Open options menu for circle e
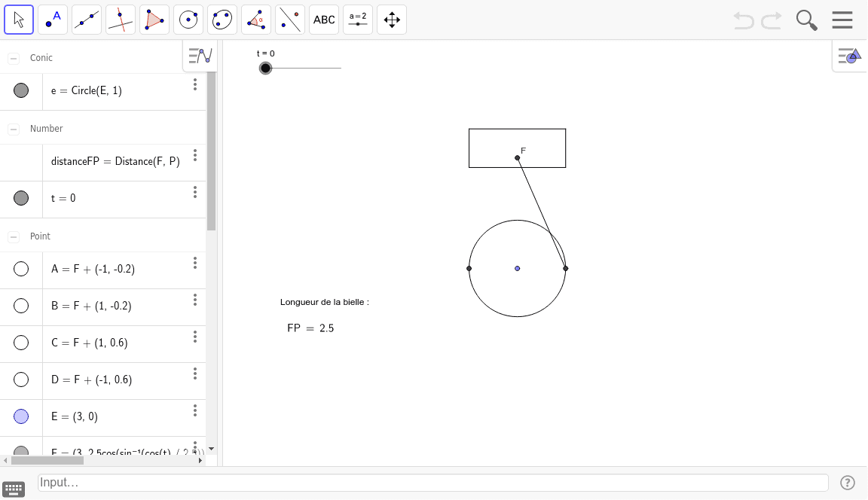The height and width of the screenshot is (500, 868). tap(195, 84)
